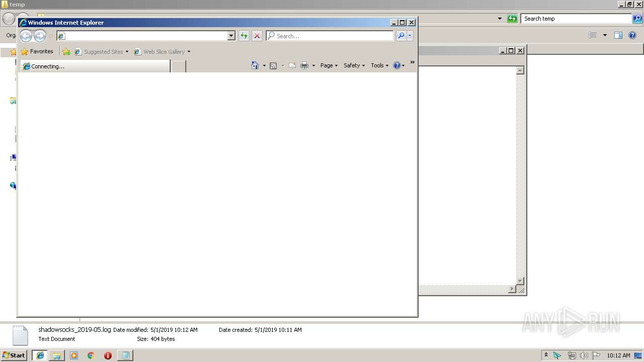
Task: Click shadowsocks_2019-05.log file icon in details pane
Action: point(20,335)
